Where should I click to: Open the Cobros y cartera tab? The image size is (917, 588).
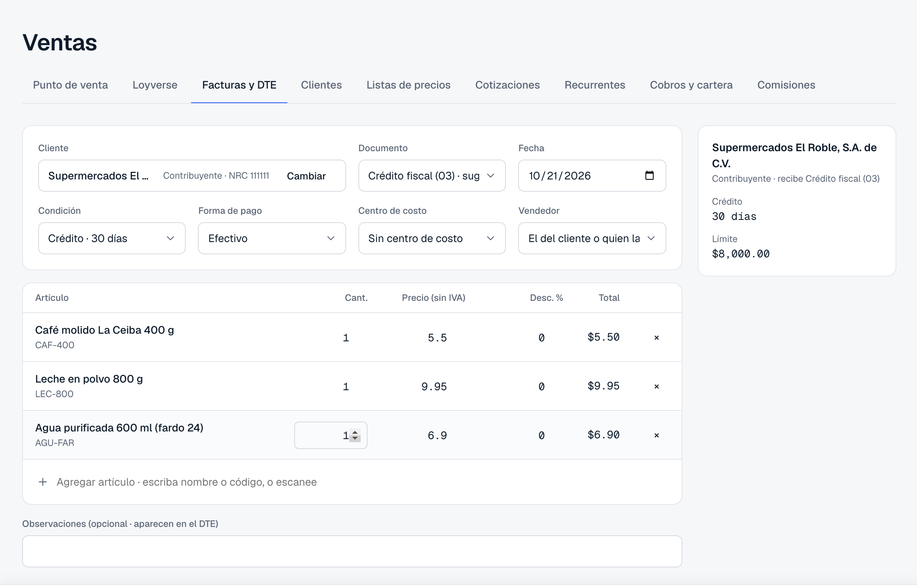(x=691, y=85)
